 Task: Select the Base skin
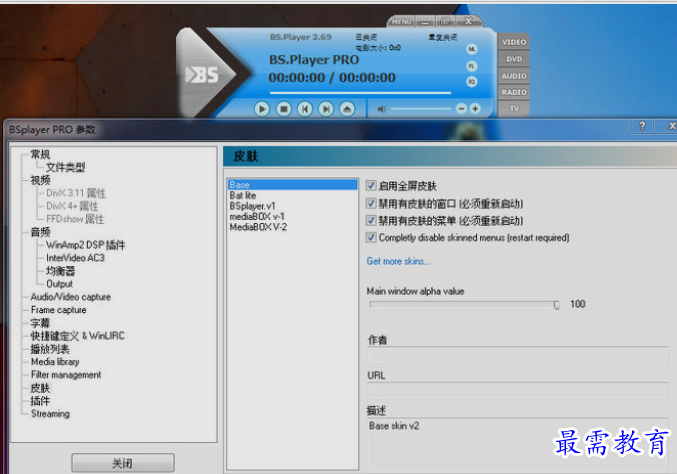point(293,185)
